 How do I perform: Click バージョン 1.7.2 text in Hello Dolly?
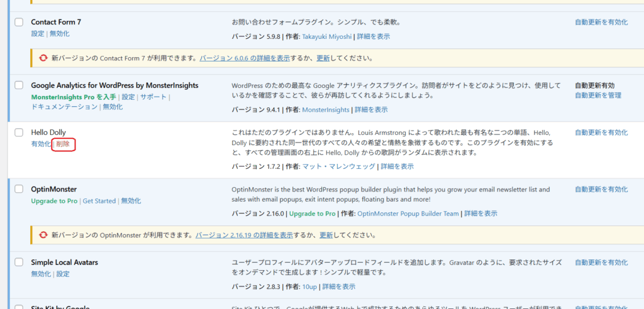256,166
